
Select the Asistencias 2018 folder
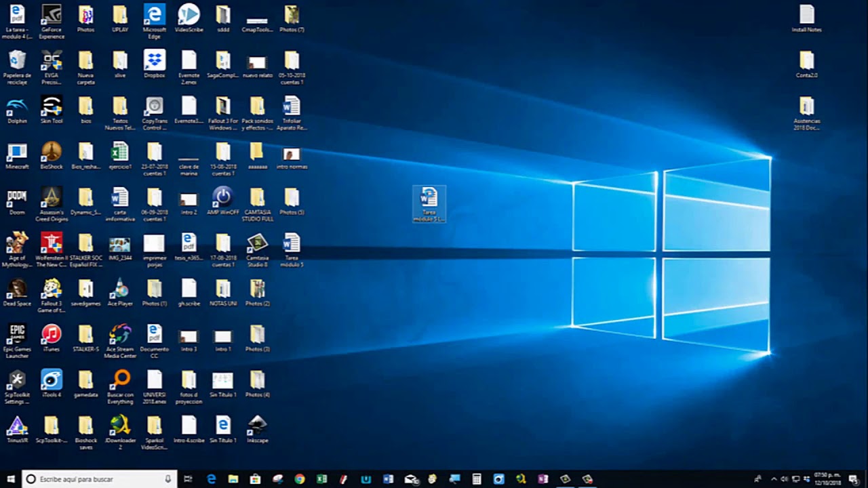806,113
